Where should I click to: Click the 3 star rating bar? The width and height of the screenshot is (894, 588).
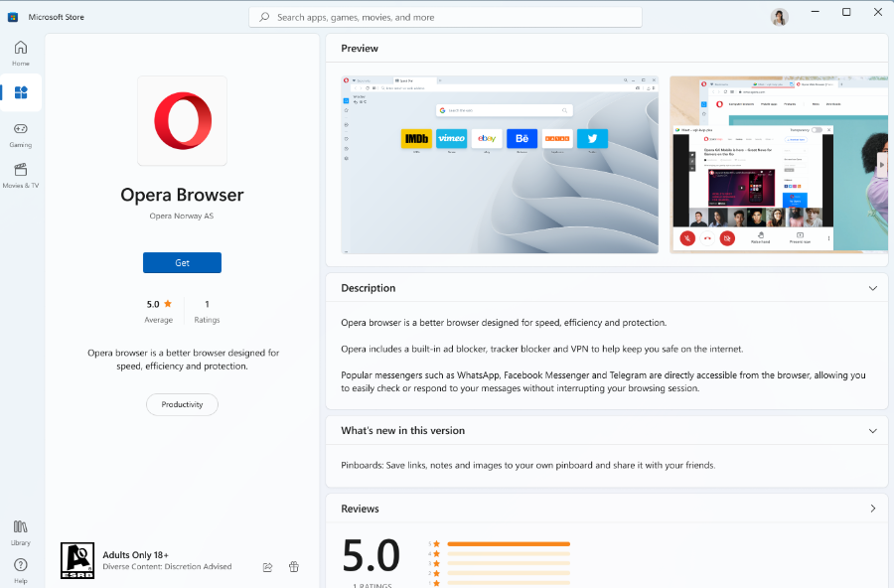(x=509, y=563)
